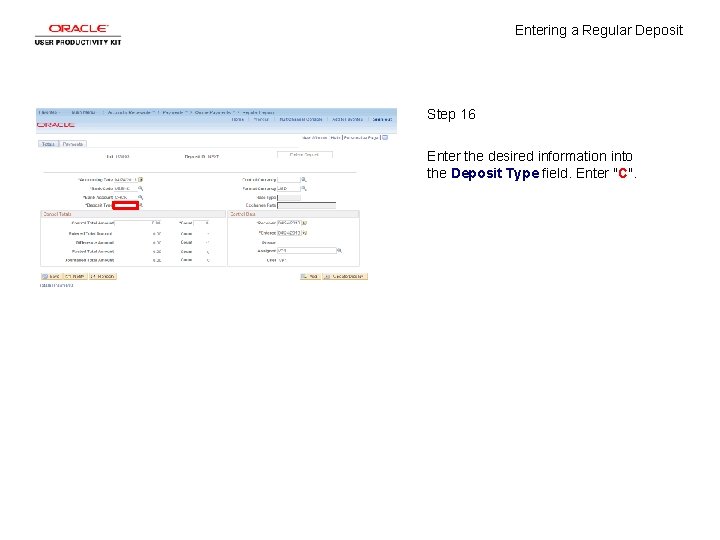Open the Deposit Type lookup magnifier
The height and width of the screenshot is (540, 720).
141,205
